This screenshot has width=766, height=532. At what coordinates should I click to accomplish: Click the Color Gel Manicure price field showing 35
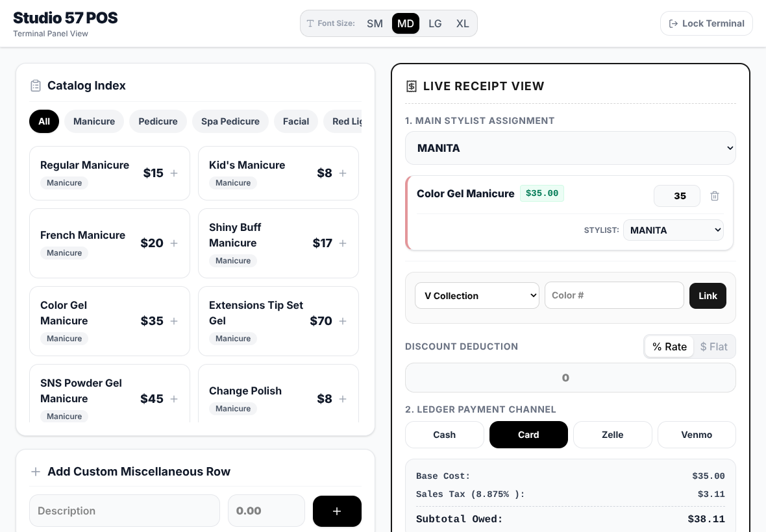pyautogui.click(x=677, y=196)
